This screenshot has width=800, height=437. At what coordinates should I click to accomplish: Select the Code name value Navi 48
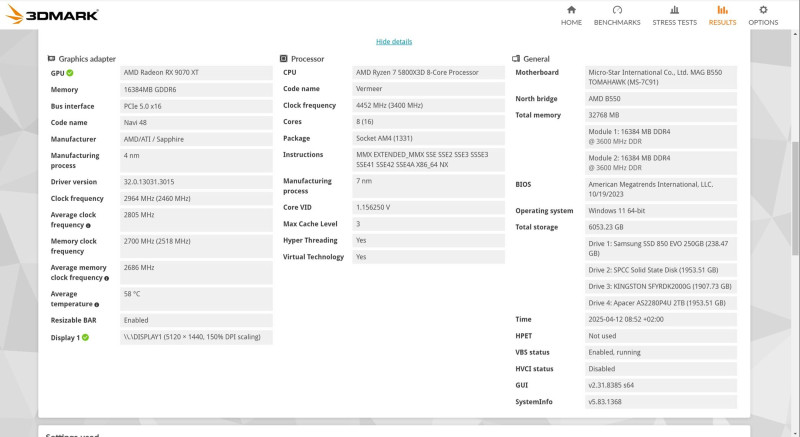pos(196,122)
